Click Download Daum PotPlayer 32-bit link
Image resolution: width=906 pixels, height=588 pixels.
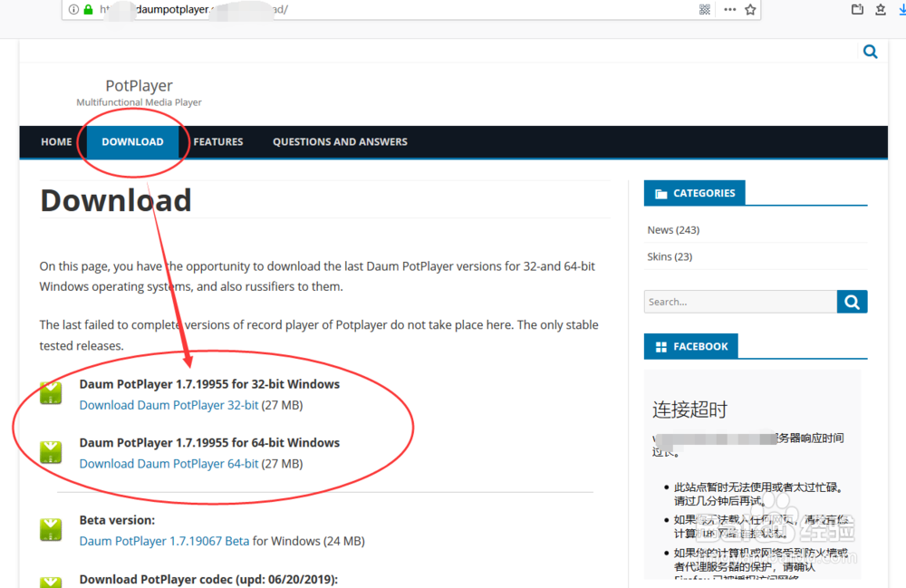pos(169,405)
